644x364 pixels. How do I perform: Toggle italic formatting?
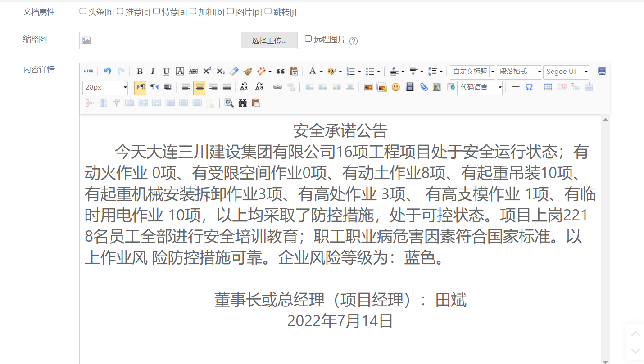[x=153, y=72]
